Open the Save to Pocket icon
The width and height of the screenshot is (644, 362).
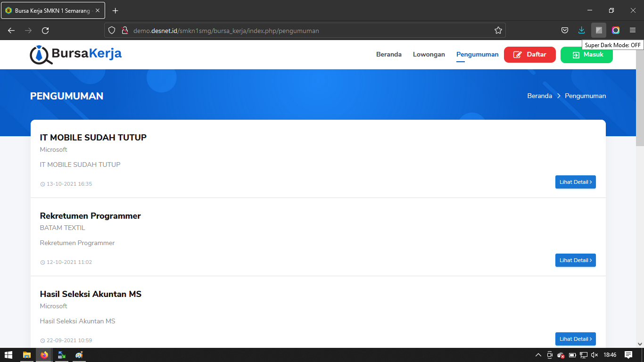tap(564, 31)
